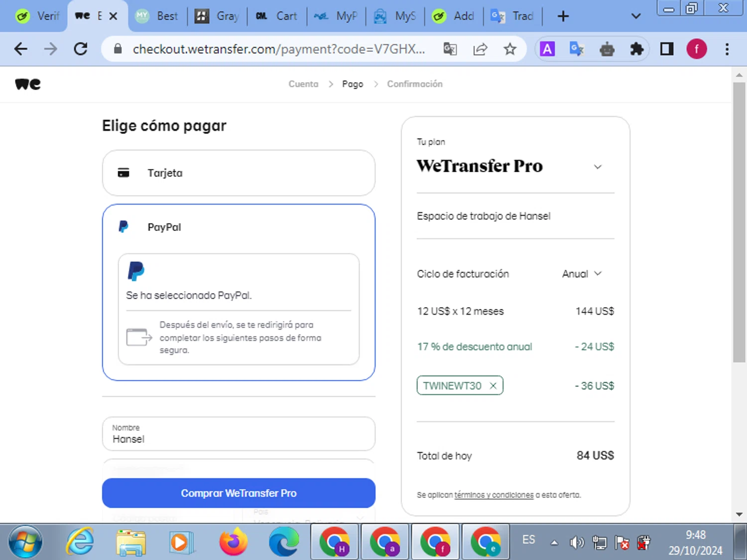Click the '84 US$' total amount
This screenshot has height=560, width=747.
595,455
